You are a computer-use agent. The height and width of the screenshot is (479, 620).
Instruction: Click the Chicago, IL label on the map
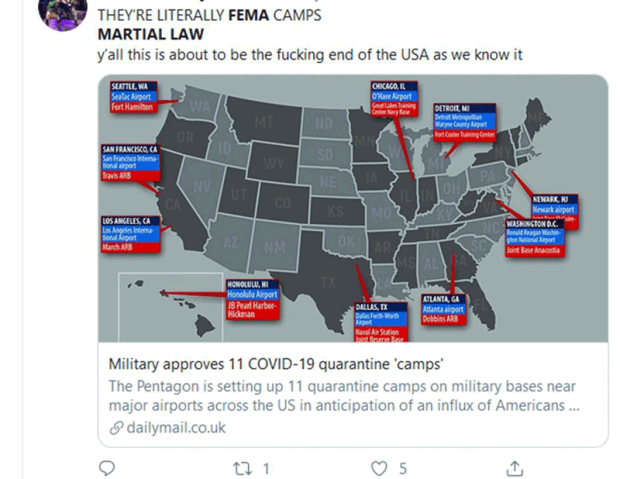(387, 88)
